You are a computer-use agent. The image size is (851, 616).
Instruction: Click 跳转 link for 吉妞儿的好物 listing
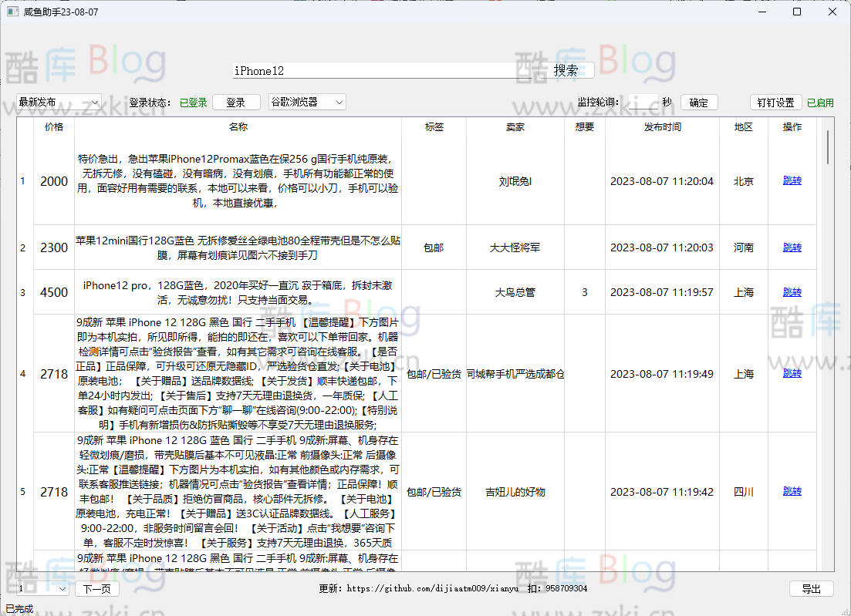[x=792, y=492]
